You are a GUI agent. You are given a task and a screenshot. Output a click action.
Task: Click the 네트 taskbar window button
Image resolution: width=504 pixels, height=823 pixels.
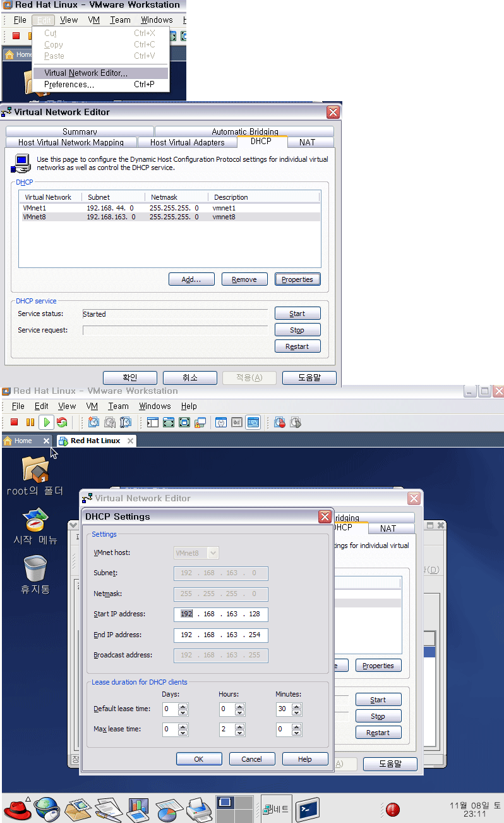277,808
